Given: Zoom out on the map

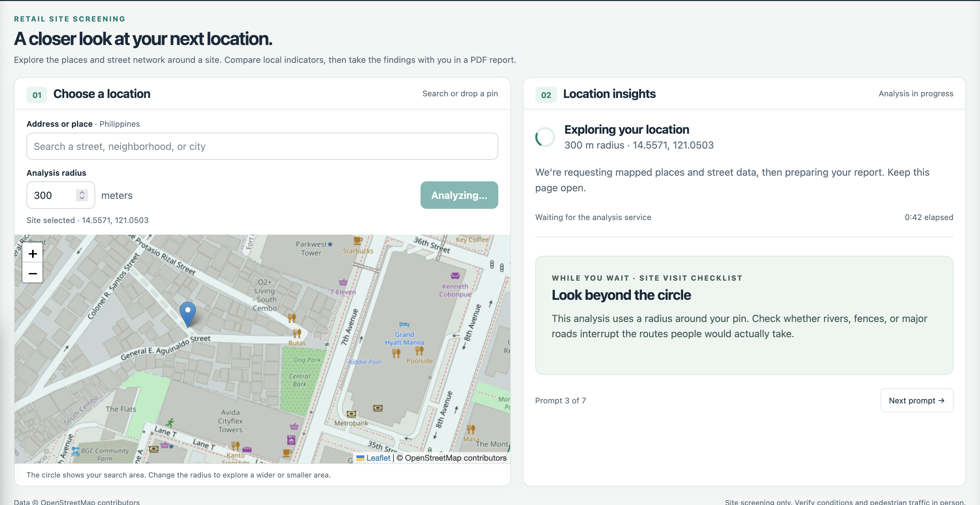Looking at the screenshot, I should [33, 273].
